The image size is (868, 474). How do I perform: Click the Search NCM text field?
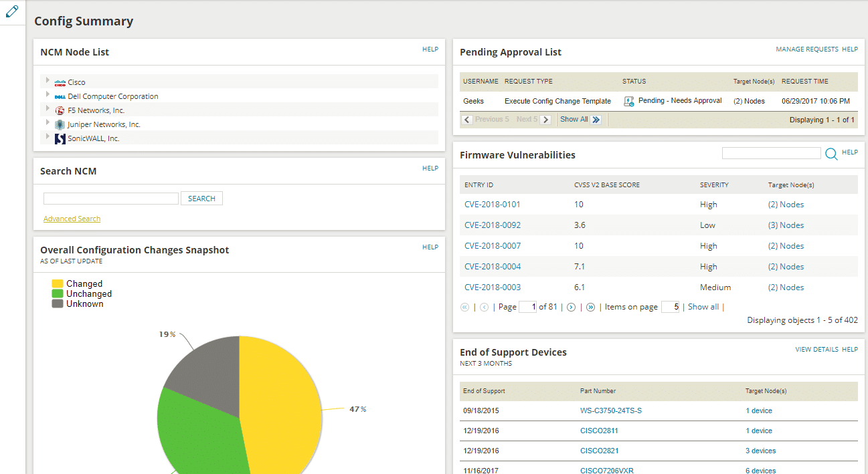pyautogui.click(x=111, y=199)
